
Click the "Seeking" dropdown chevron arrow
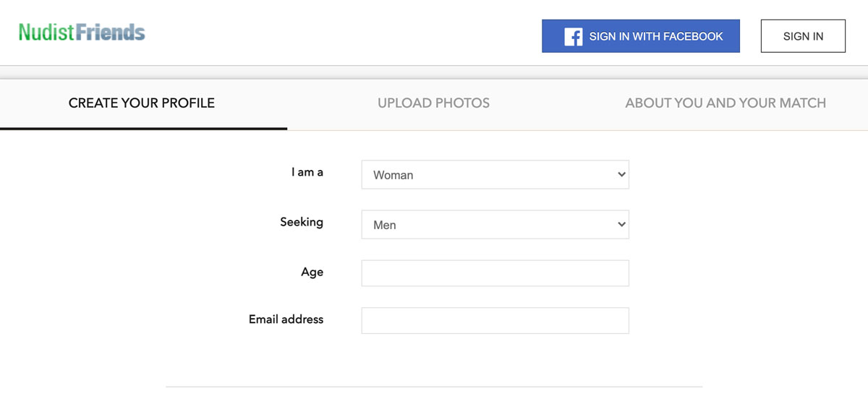(x=621, y=224)
